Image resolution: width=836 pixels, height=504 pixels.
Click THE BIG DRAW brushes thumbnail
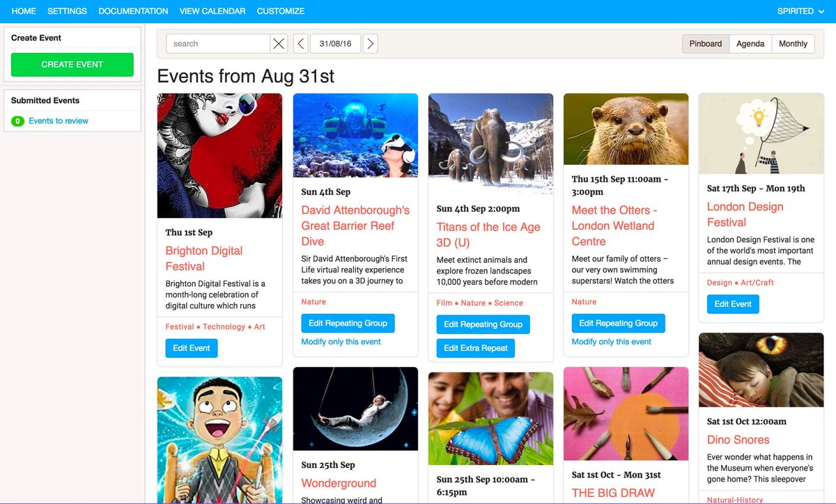(x=626, y=414)
